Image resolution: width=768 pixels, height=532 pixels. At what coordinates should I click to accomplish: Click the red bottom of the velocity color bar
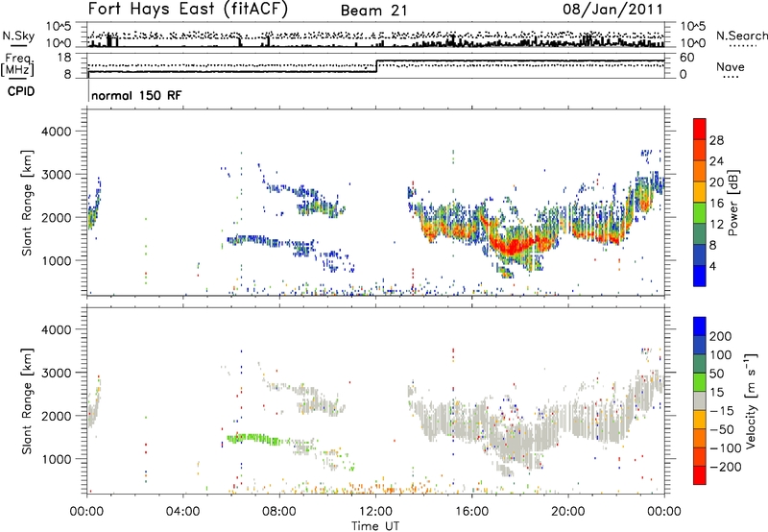[x=700, y=475]
